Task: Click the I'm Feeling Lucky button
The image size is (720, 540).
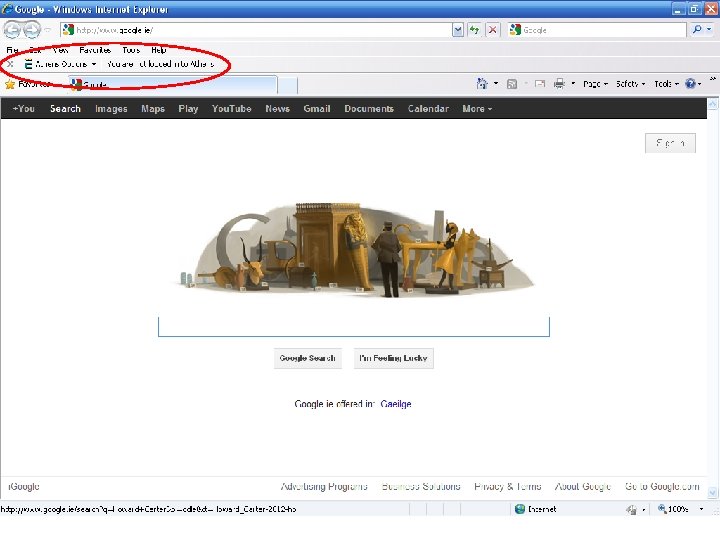Action: pos(394,358)
